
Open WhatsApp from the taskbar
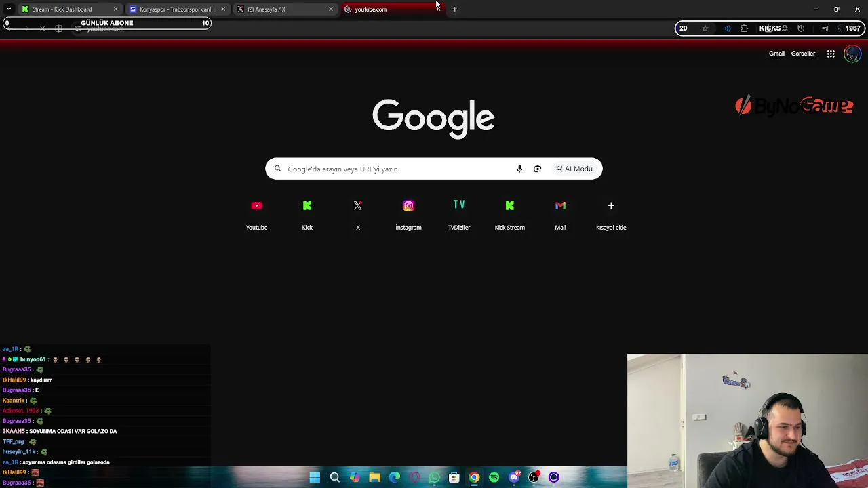[435, 477]
